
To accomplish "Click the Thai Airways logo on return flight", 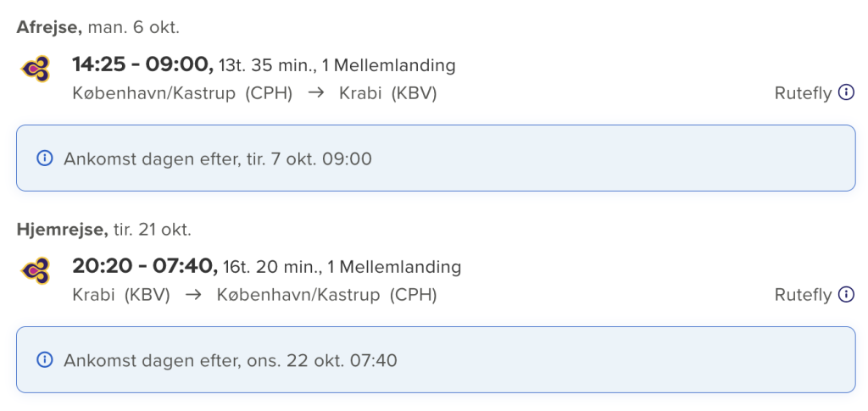I will pyautogui.click(x=36, y=270).
